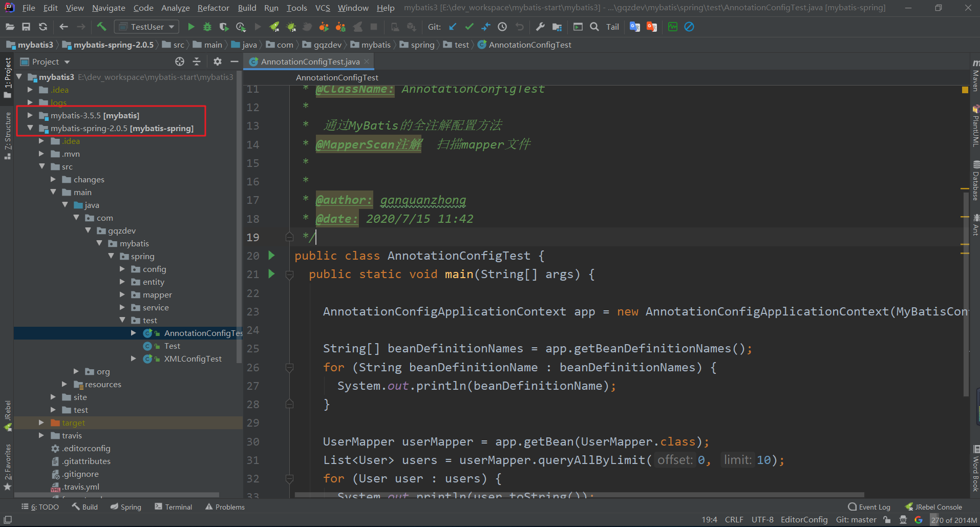The height and width of the screenshot is (527, 980).
Task: Click the Save All toolbar icon
Action: 26,27
